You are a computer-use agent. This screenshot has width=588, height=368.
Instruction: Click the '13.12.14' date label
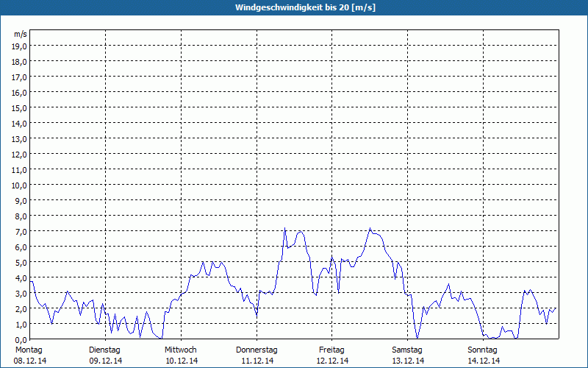[x=408, y=361]
